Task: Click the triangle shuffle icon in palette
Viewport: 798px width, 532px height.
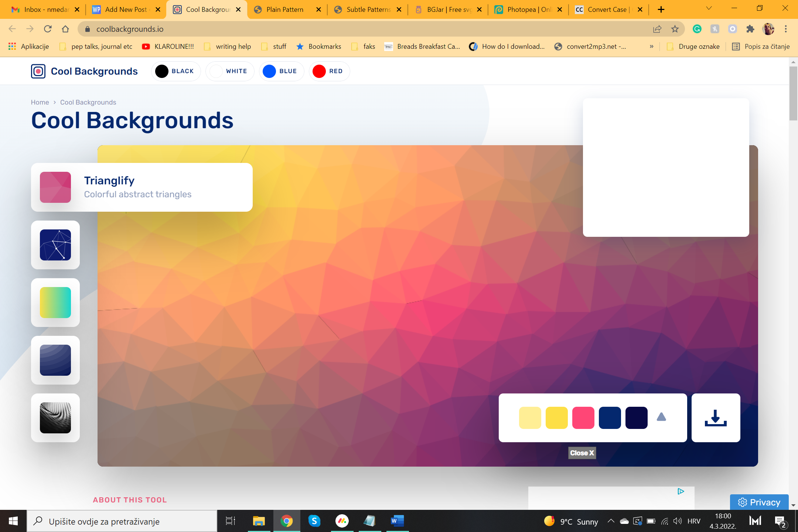Action: (x=661, y=417)
